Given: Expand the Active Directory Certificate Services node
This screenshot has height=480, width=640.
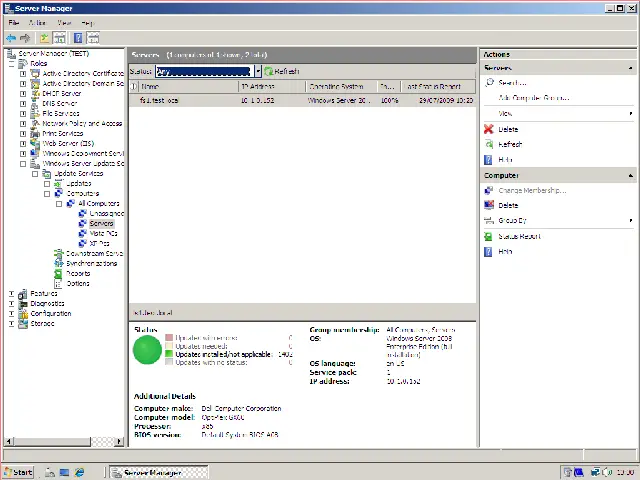Looking at the screenshot, I should [x=23, y=74].
